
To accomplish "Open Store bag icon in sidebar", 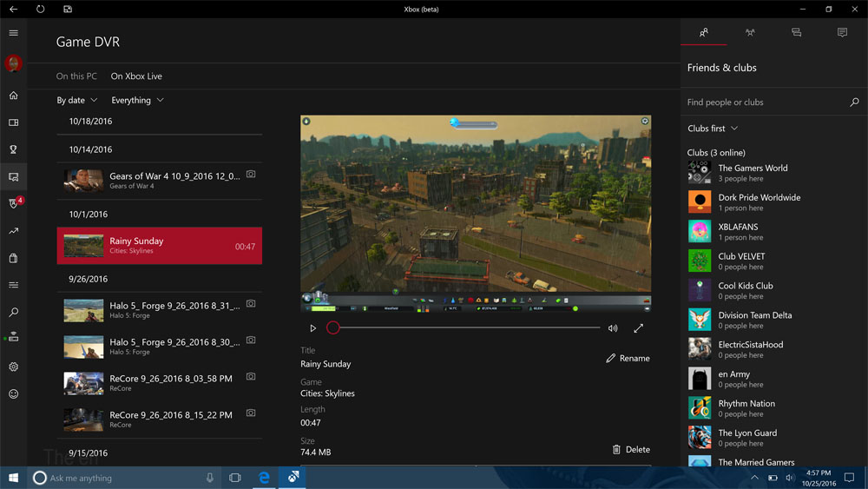I will 13,258.
